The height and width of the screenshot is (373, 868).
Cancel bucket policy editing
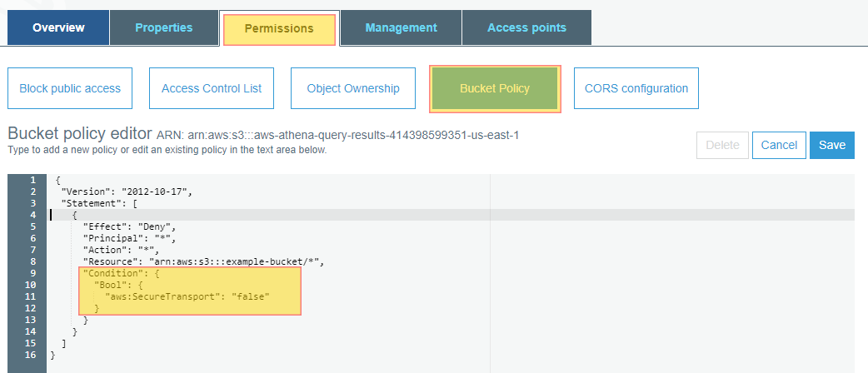[779, 145]
